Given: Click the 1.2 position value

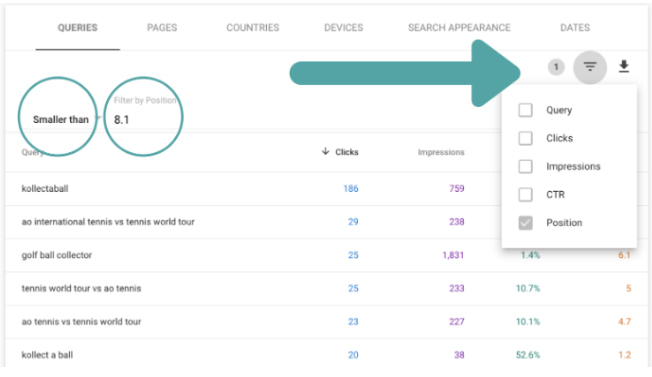Looking at the screenshot, I should click(625, 355).
